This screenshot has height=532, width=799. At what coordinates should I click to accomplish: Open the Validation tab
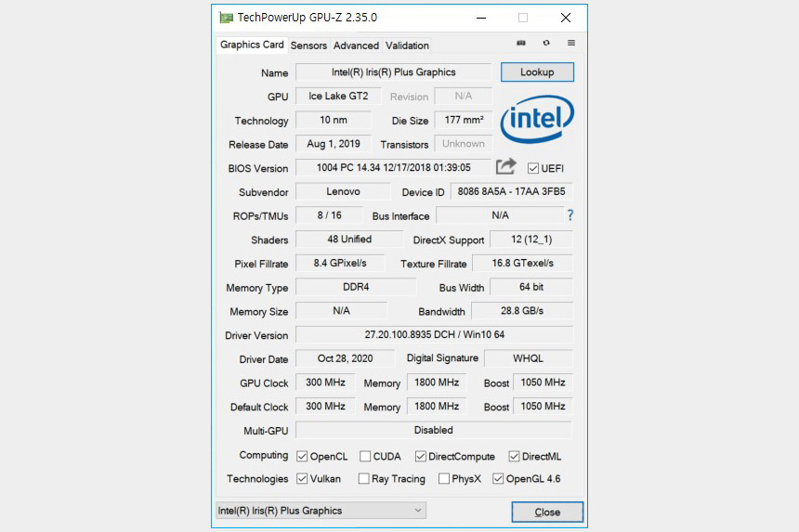tap(407, 45)
